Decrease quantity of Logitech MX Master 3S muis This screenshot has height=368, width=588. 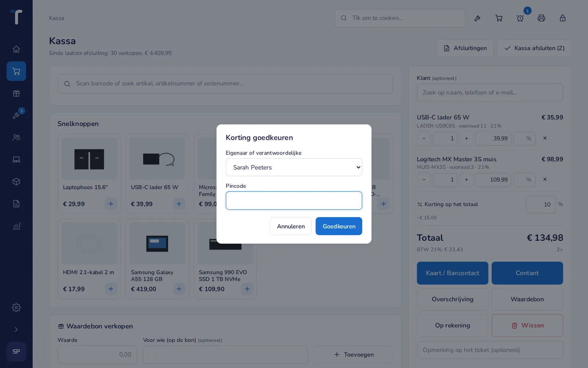(424, 180)
